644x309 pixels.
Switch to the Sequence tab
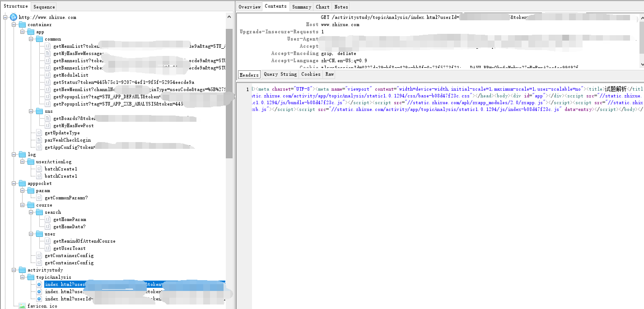[x=44, y=7]
